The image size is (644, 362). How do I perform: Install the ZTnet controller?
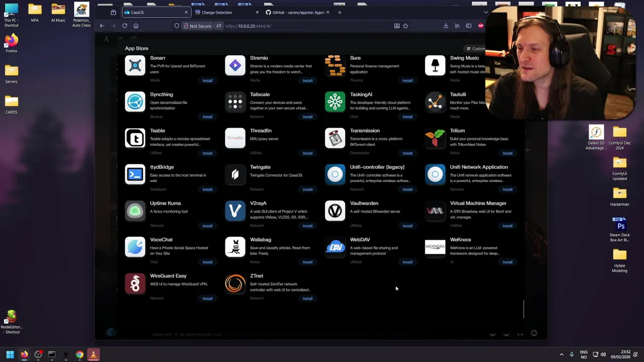pos(307,299)
